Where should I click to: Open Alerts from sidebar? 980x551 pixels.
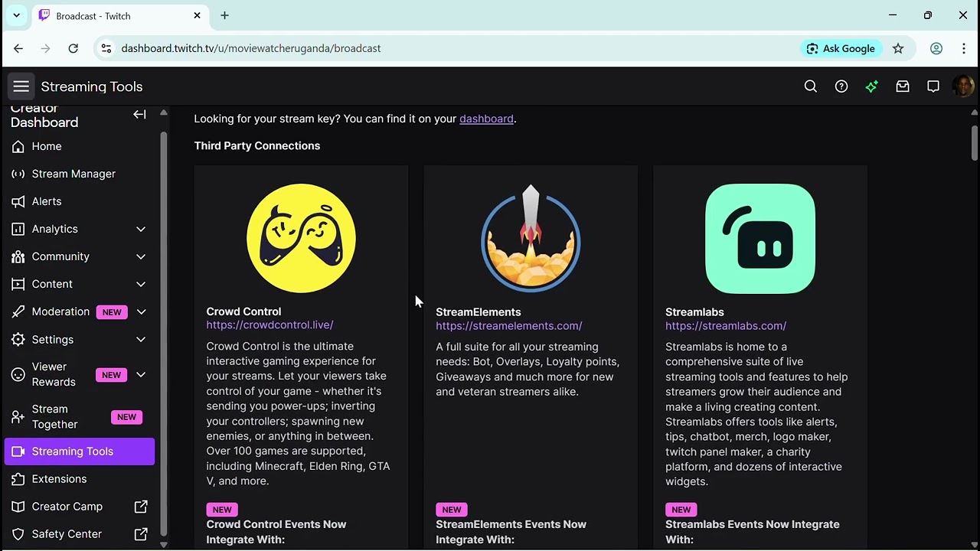80,201
